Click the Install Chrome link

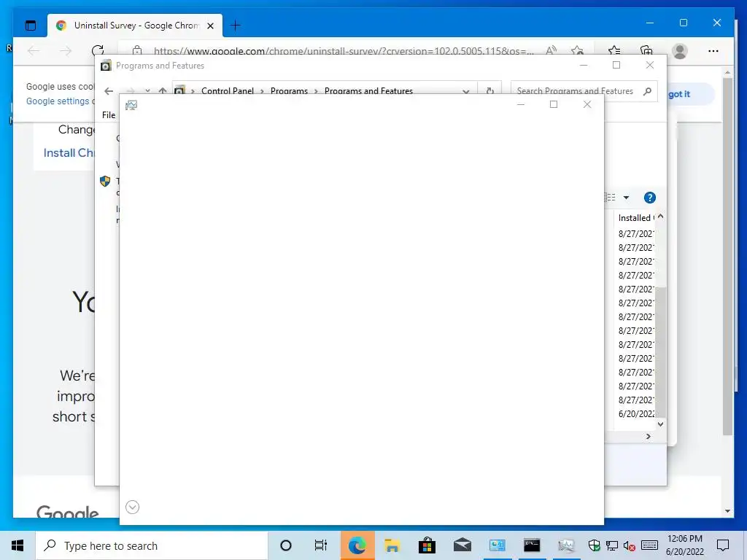pyautogui.click(x=69, y=153)
